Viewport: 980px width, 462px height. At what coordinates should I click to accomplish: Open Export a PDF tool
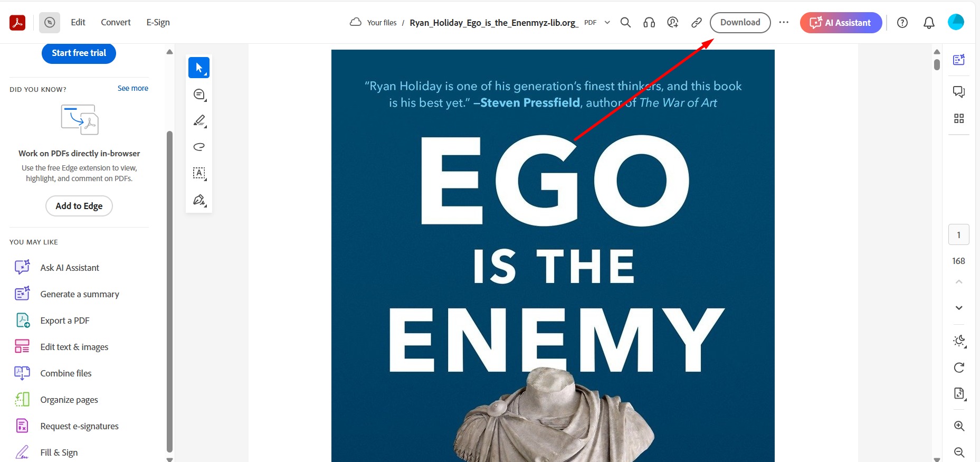[64, 320]
